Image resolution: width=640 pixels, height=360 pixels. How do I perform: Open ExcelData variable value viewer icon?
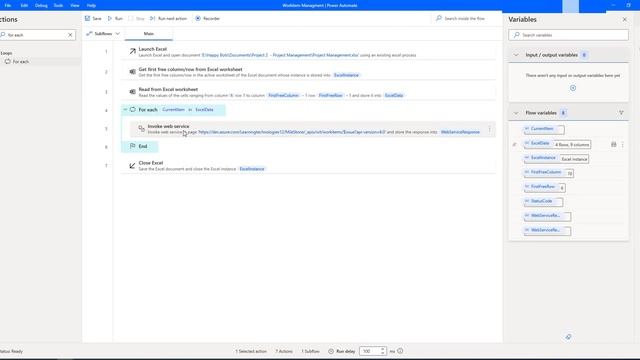click(613, 144)
